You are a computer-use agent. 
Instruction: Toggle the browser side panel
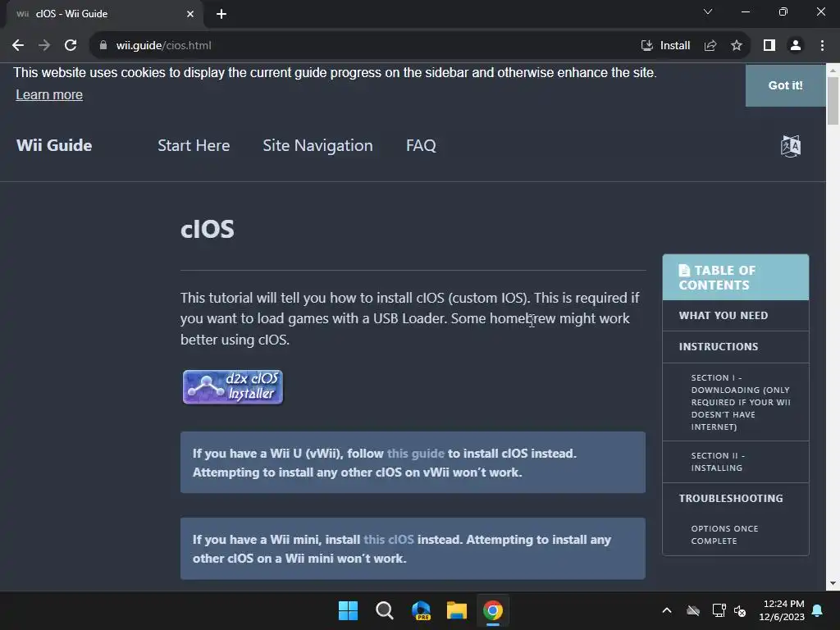(x=769, y=46)
